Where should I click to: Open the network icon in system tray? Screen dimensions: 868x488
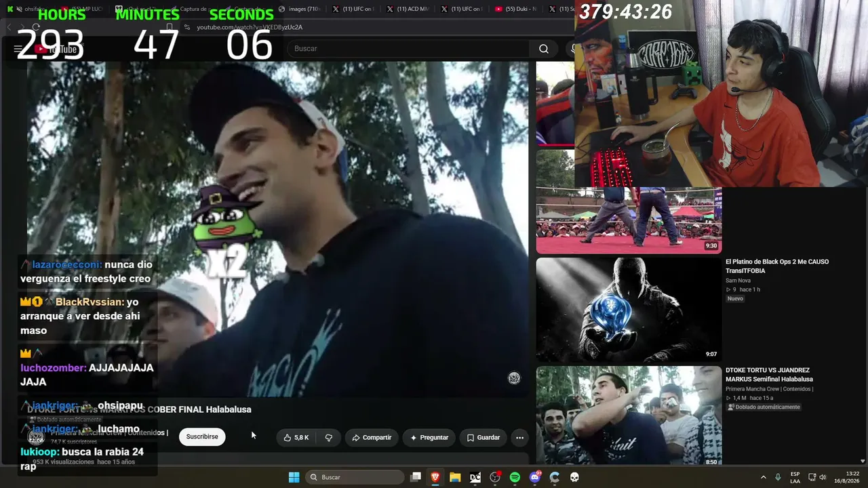812,477
